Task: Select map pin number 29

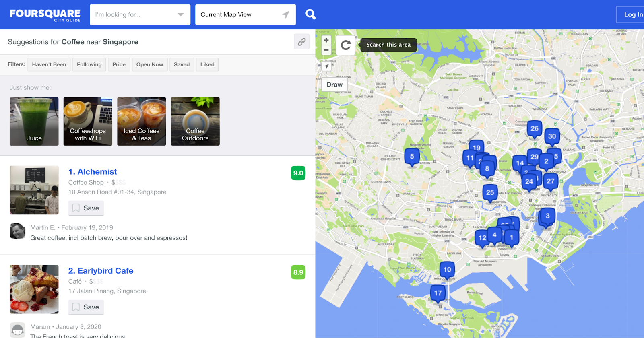Action: coord(535,157)
